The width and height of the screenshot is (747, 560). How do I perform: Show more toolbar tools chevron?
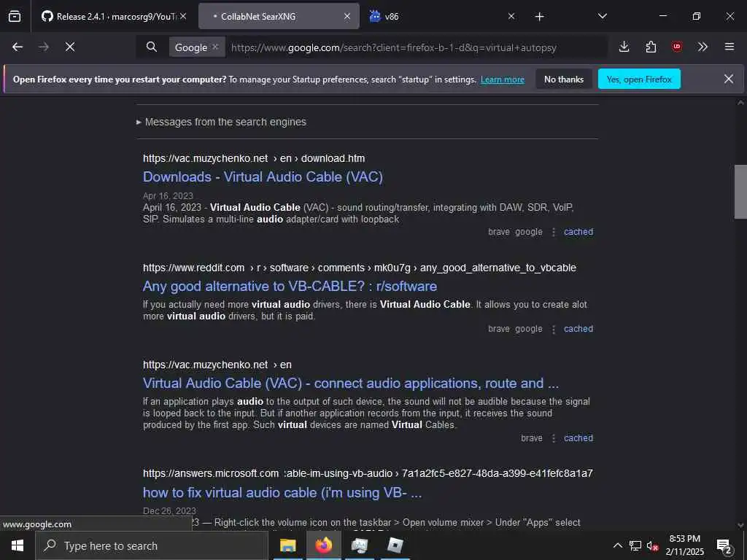pos(703,47)
